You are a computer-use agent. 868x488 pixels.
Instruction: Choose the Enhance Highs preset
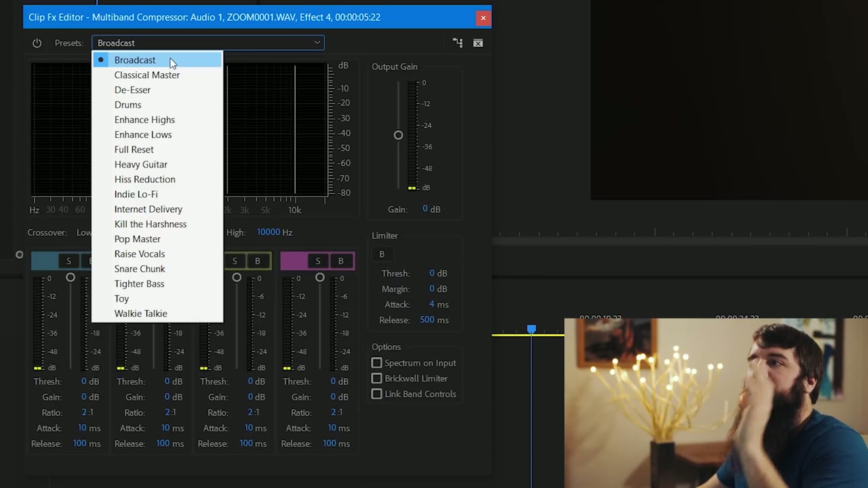coord(157,120)
